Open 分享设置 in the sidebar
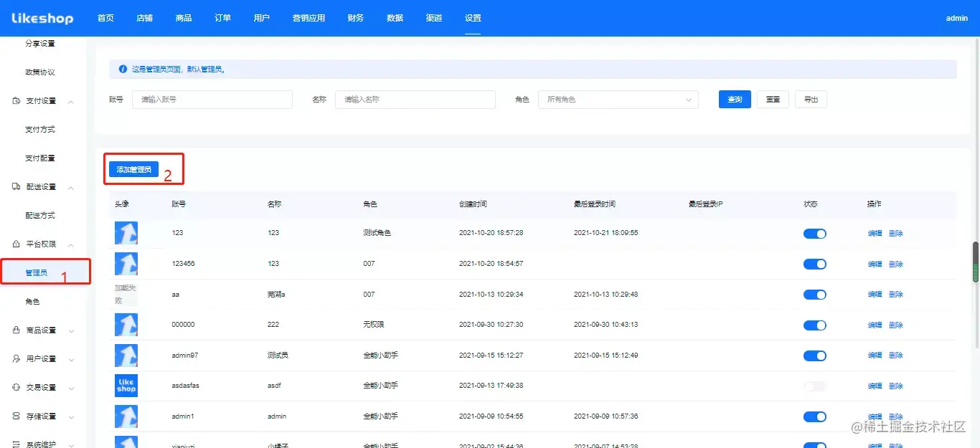Image resolution: width=980 pixels, height=448 pixels. [x=40, y=44]
